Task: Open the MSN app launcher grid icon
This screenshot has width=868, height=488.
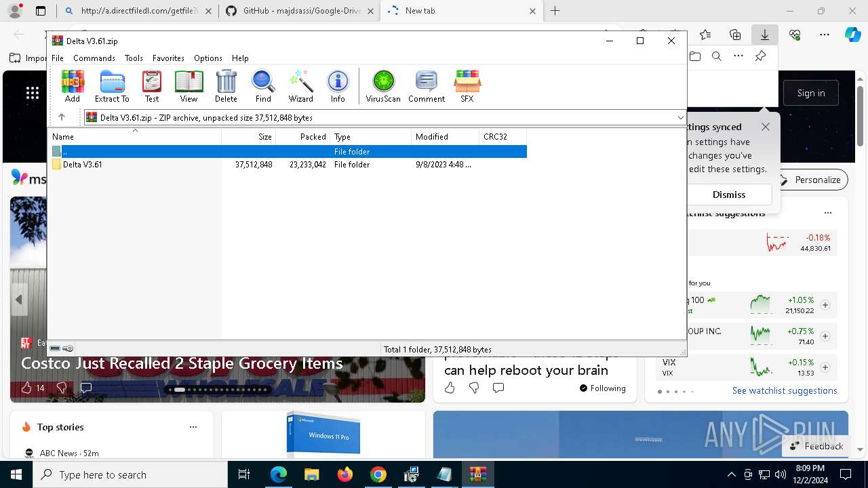Action: click(x=32, y=94)
